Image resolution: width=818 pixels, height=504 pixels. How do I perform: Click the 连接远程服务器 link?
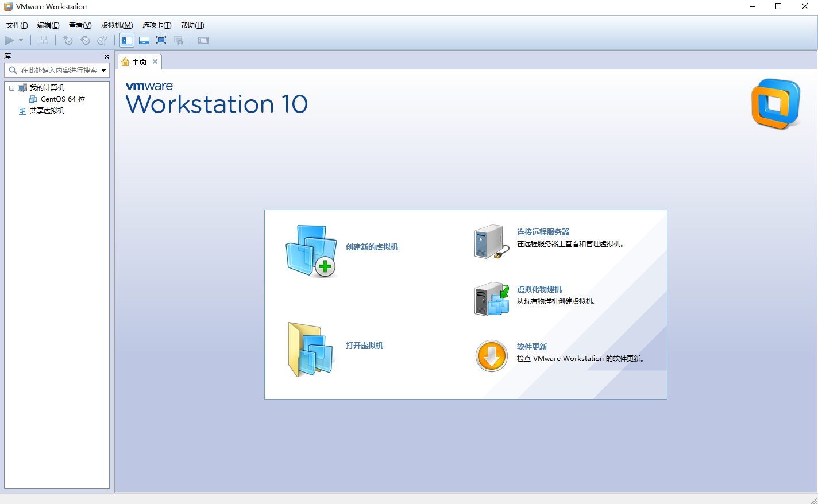pyautogui.click(x=543, y=232)
